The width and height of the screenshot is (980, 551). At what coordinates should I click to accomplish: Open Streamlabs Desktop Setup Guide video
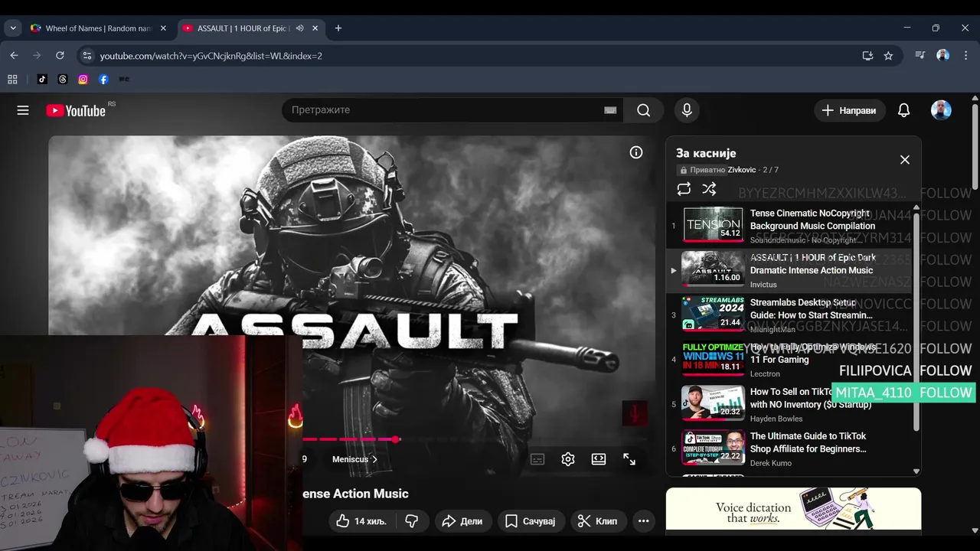click(x=789, y=315)
